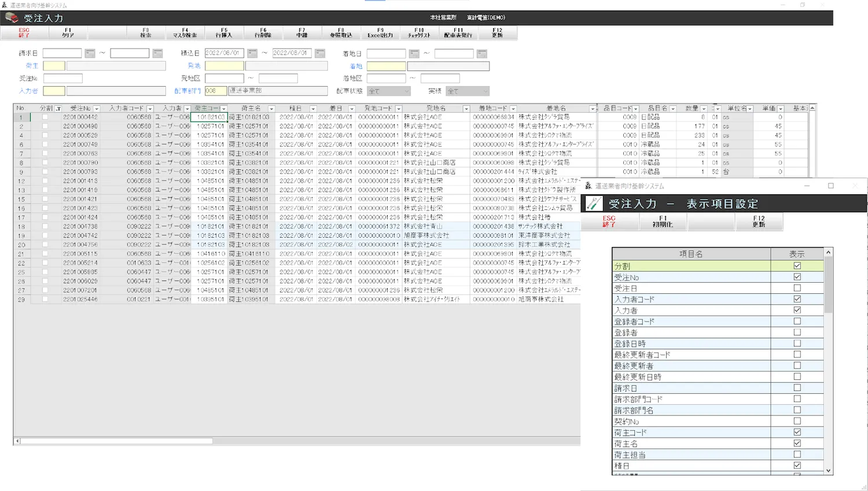Viewport: 868px width, 491px height.
Task: Open the 着地日 end date calendar picker
Action: pyautogui.click(x=481, y=54)
